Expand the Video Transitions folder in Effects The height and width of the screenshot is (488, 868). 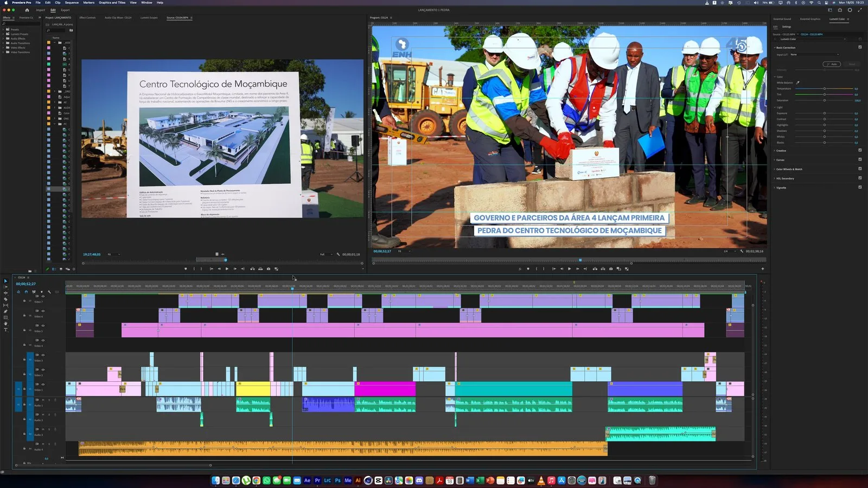pos(3,52)
